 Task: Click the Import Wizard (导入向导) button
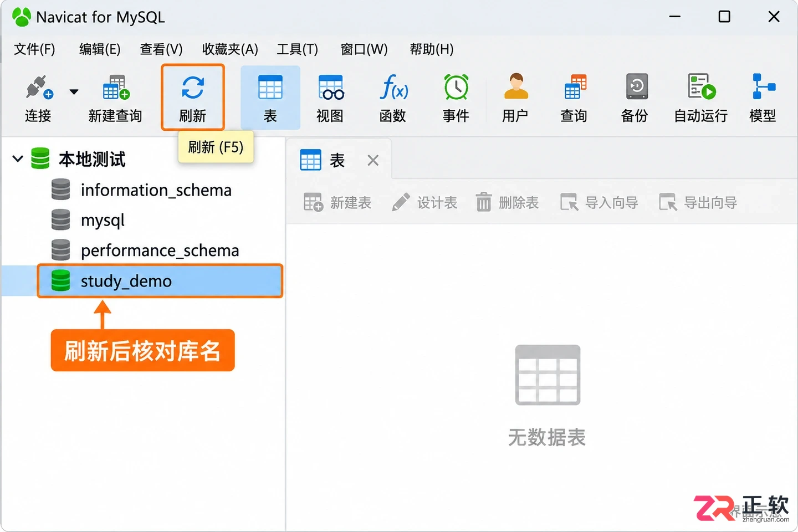pos(599,203)
